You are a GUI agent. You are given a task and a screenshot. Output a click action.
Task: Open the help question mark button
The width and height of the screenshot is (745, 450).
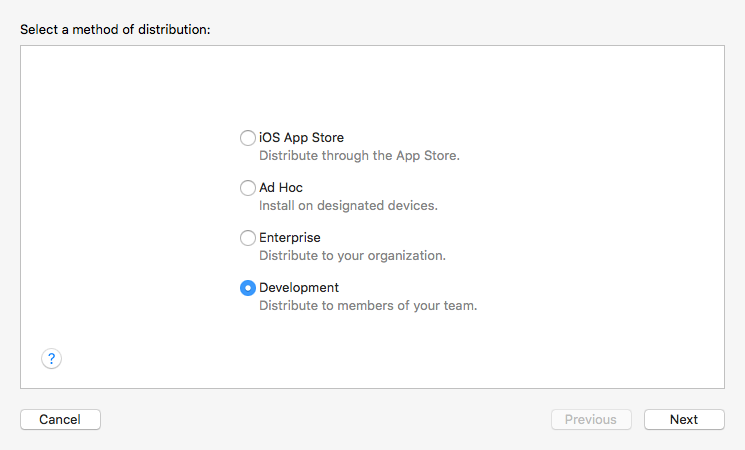pos(51,359)
